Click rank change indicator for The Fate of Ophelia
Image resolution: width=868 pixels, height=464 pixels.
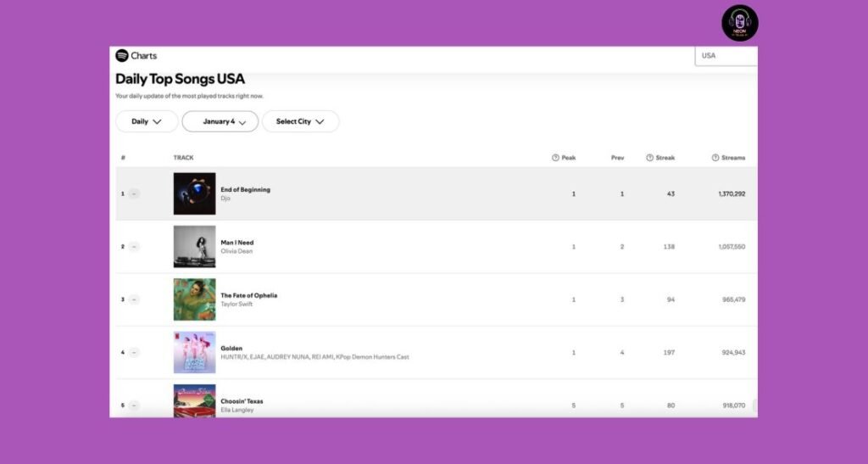135,299
